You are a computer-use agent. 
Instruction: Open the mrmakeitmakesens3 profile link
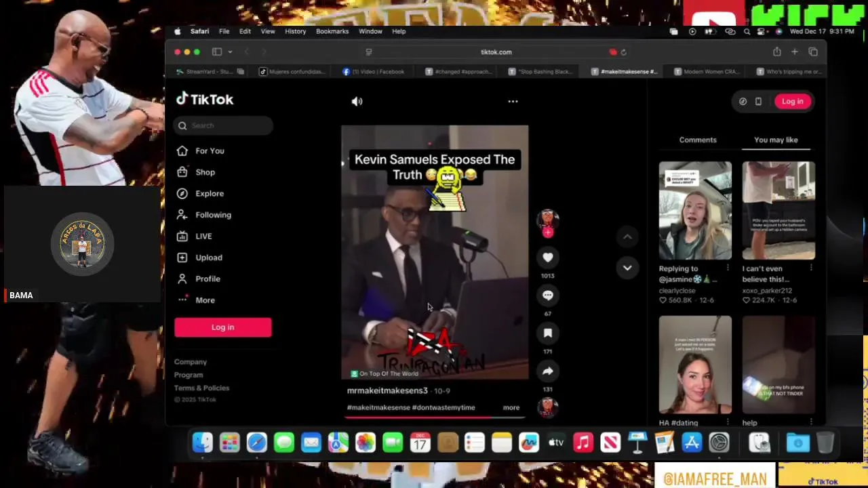387,390
